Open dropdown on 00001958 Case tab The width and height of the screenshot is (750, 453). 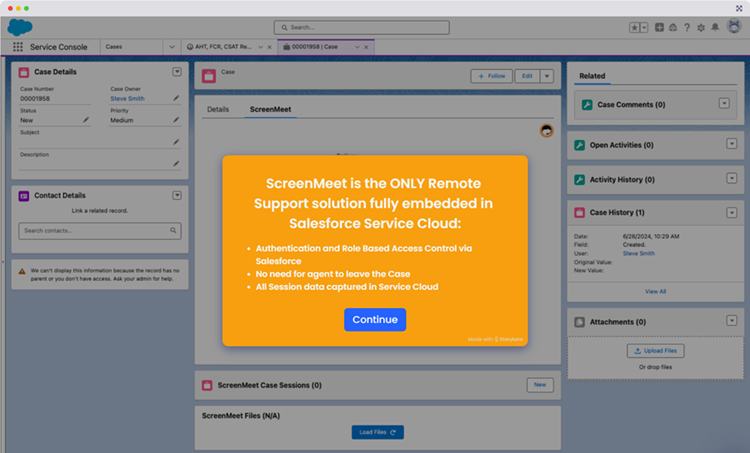[x=357, y=47]
